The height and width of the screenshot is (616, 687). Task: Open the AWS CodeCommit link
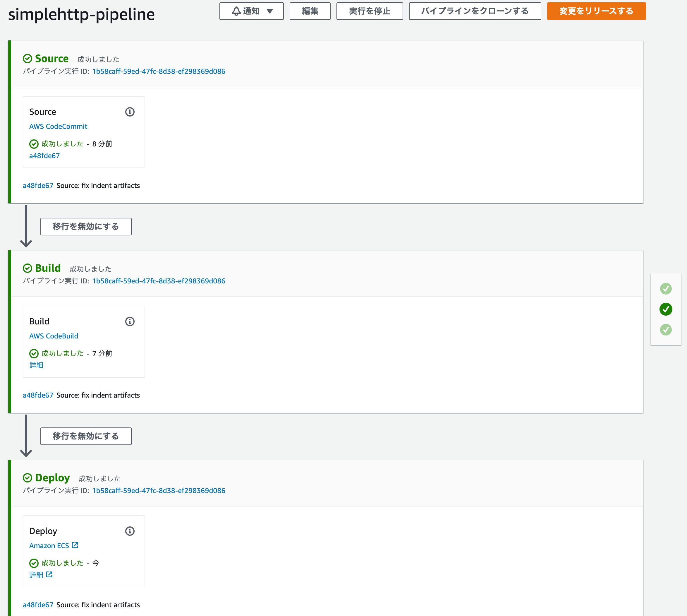tap(58, 126)
